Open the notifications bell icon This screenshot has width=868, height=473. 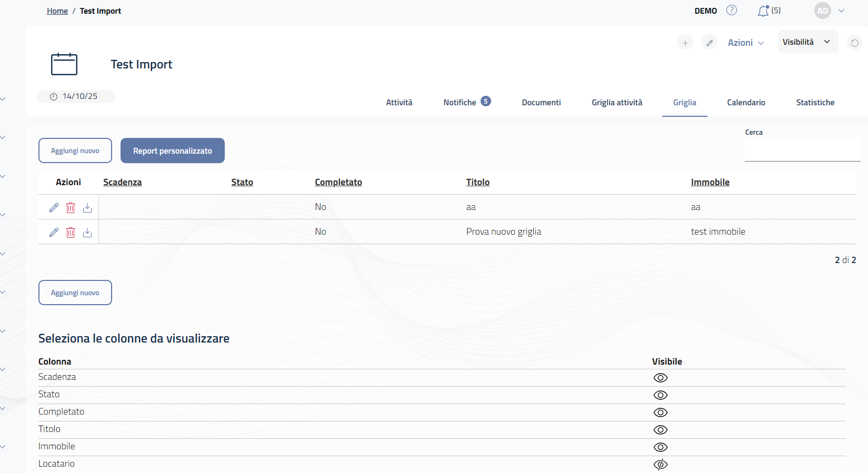click(763, 11)
